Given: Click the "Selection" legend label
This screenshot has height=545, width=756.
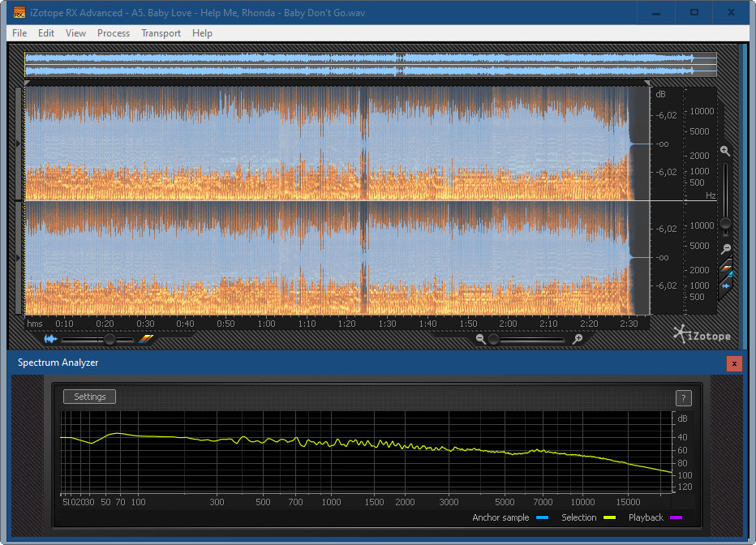Looking at the screenshot, I should point(578,517).
